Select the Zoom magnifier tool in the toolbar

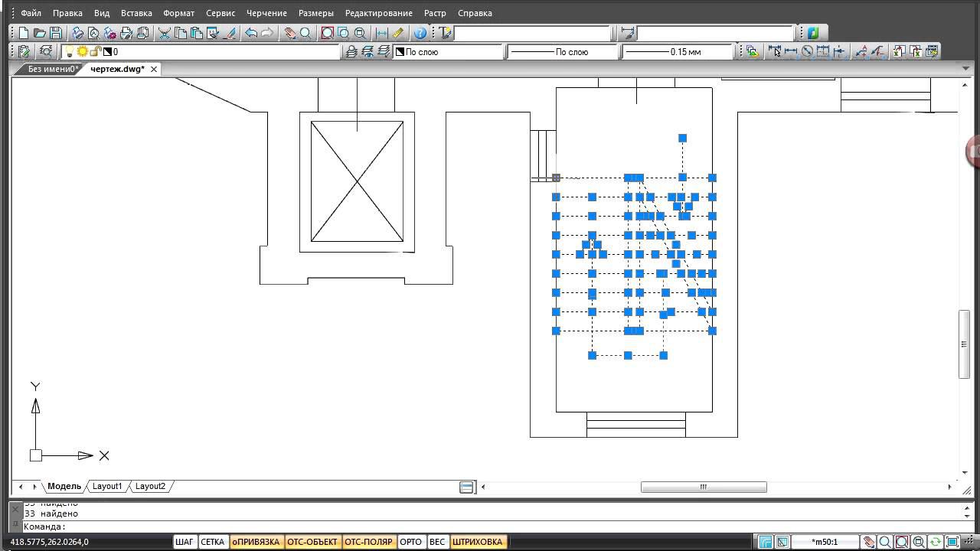click(305, 33)
